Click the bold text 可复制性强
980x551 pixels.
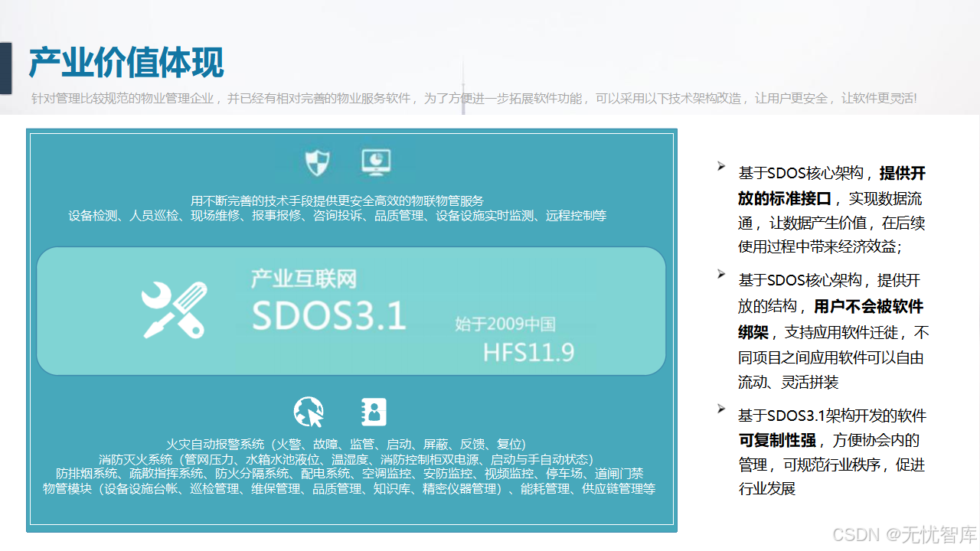(776, 441)
